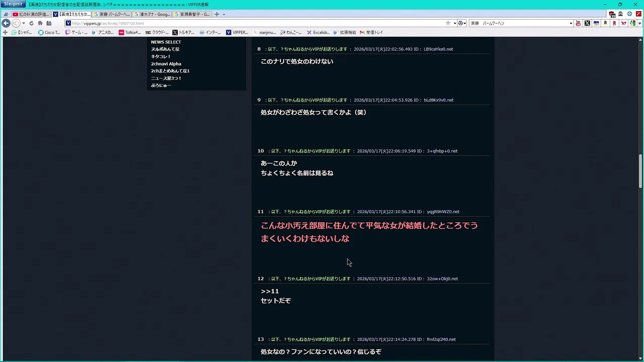Viewport: 644px width, 362px height.
Task: Open the search engine selector icon
Action: 461,23
